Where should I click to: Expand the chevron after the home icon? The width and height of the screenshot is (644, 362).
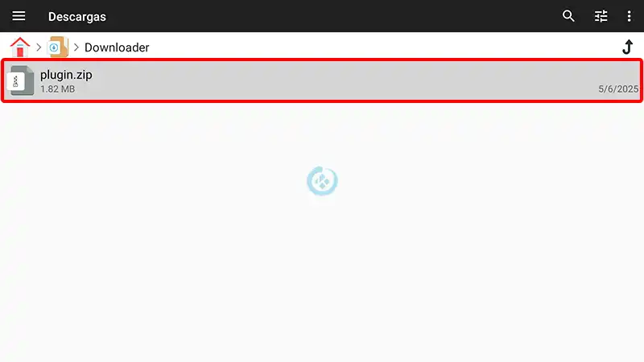pos(39,47)
